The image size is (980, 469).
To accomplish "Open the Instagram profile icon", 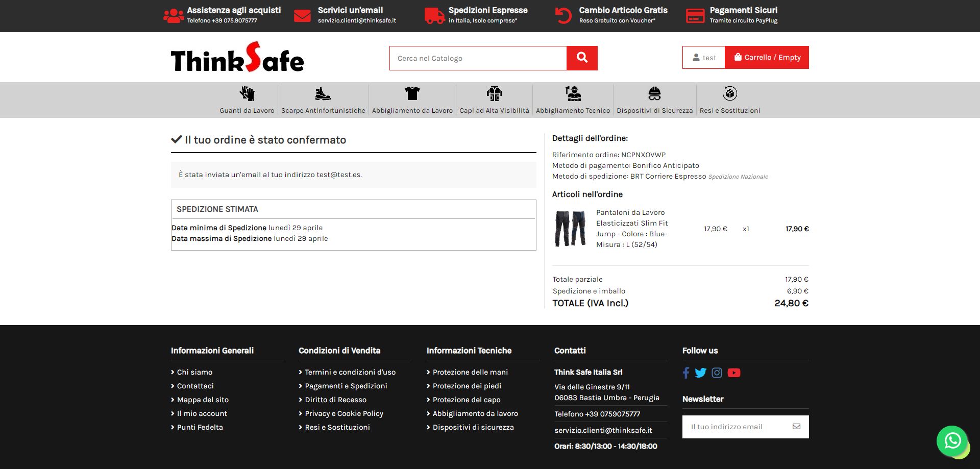I will [717, 373].
